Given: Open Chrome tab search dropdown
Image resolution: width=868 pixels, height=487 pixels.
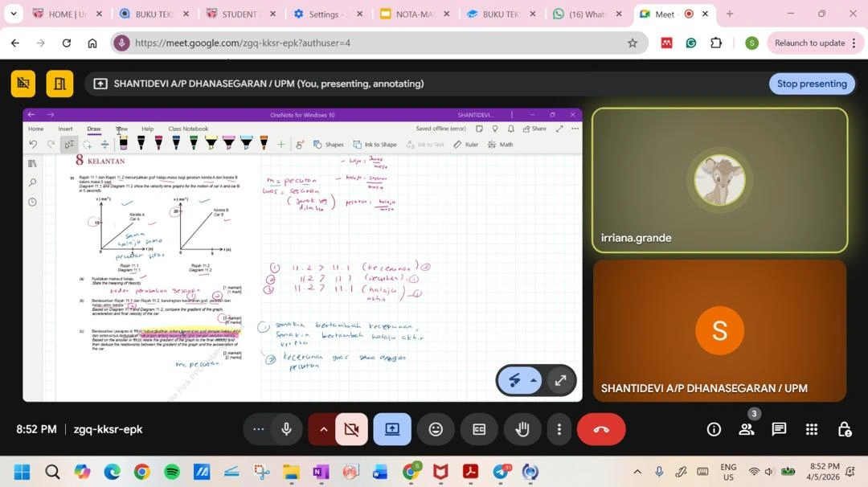Looking at the screenshot, I should [14, 14].
